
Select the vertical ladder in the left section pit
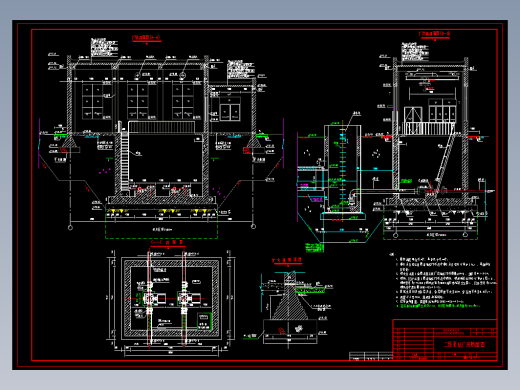(x=125, y=160)
